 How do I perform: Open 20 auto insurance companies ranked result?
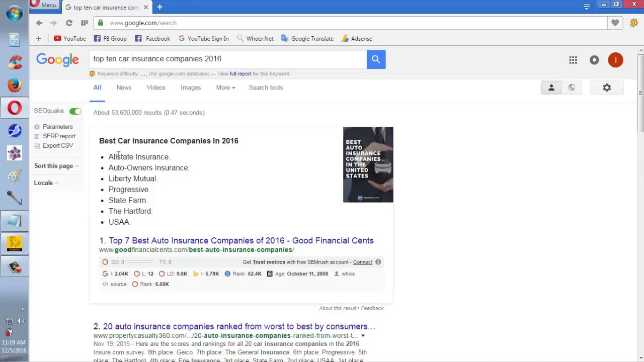(239, 326)
